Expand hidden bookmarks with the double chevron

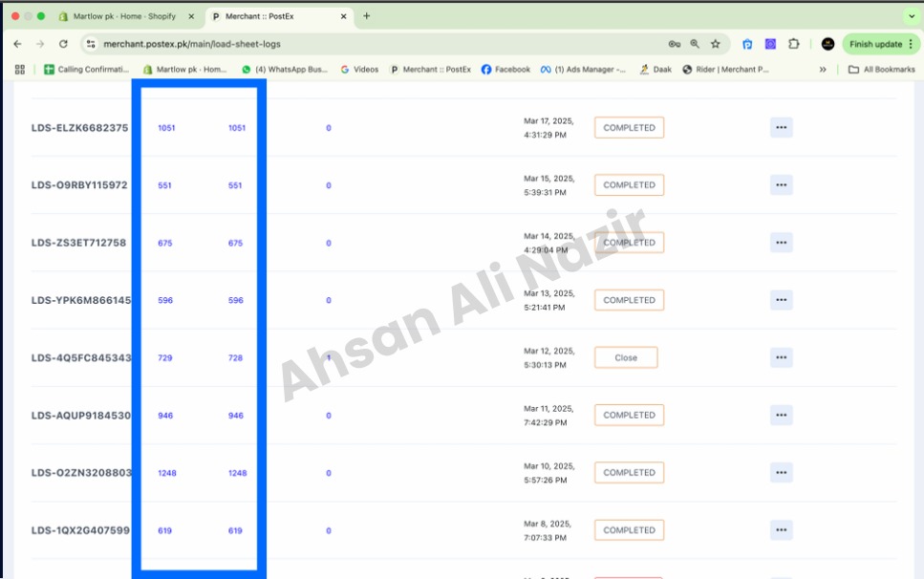coord(823,70)
